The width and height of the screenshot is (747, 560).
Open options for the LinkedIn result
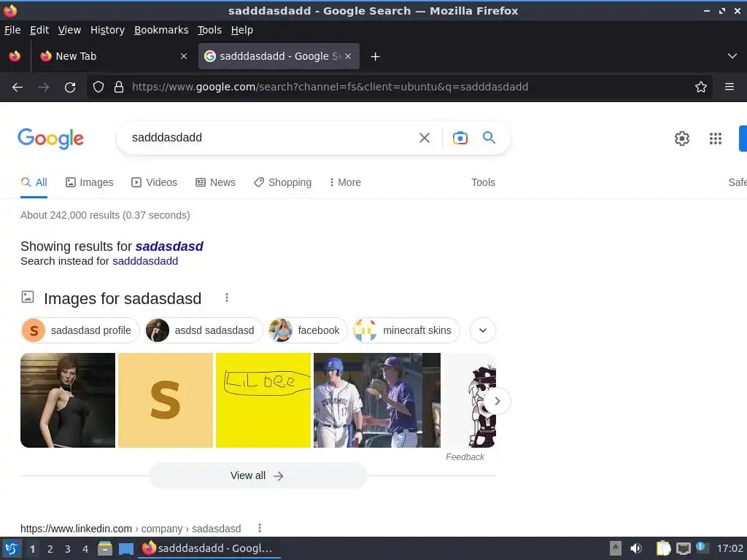260,528
